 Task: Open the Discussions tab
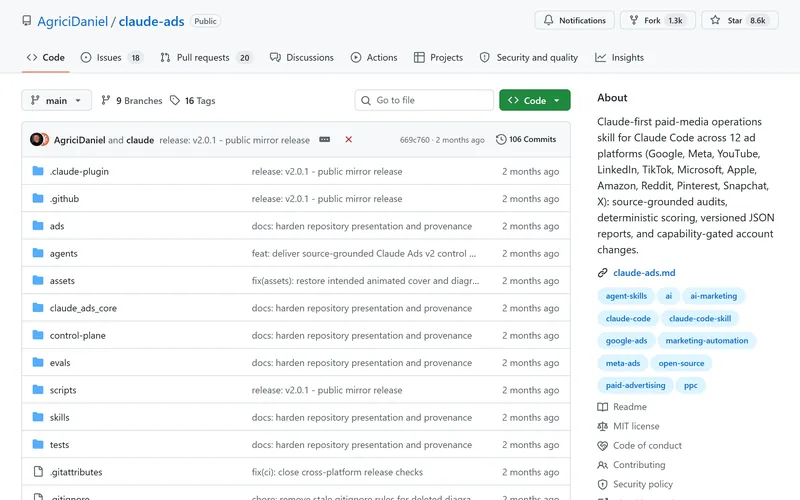pyautogui.click(x=302, y=57)
